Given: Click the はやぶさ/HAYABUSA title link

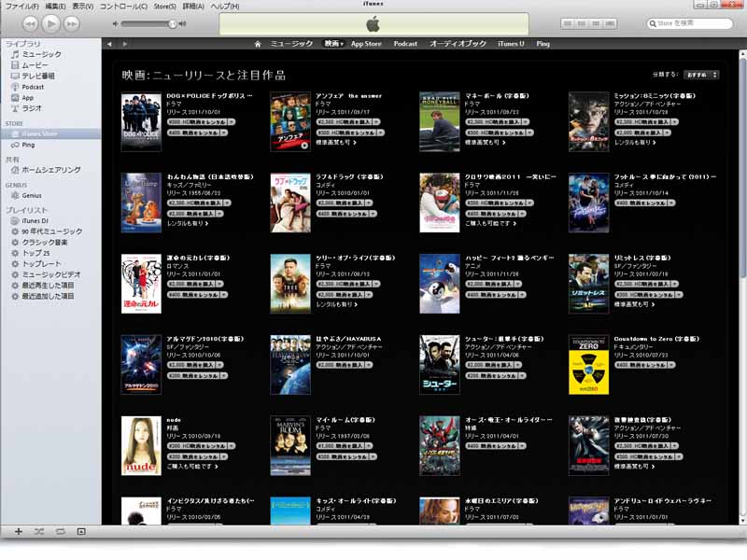Looking at the screenshot, I should [348, 339].
